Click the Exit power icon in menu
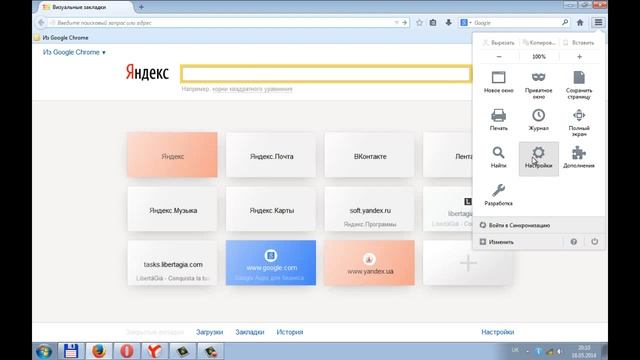The image size is (640, 360). (594, 242)
